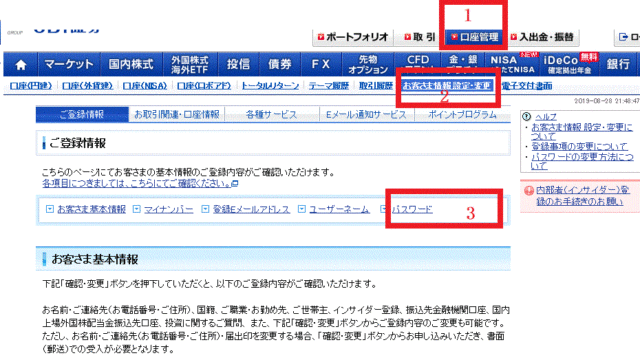Viewport: 640px width, 360px height.
Task: Open the 入出金・振替 button
Action: tap(543, 37)
